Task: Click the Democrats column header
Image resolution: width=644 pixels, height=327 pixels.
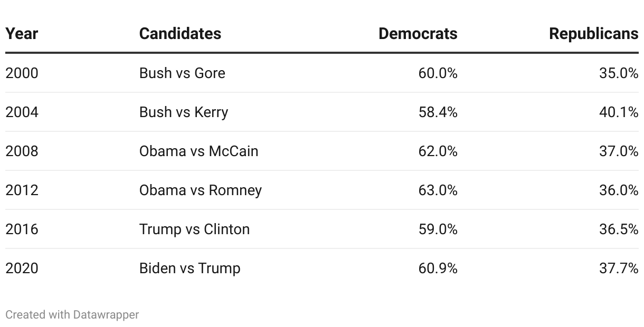Action: pyautogui.click(x=418, y=34)
